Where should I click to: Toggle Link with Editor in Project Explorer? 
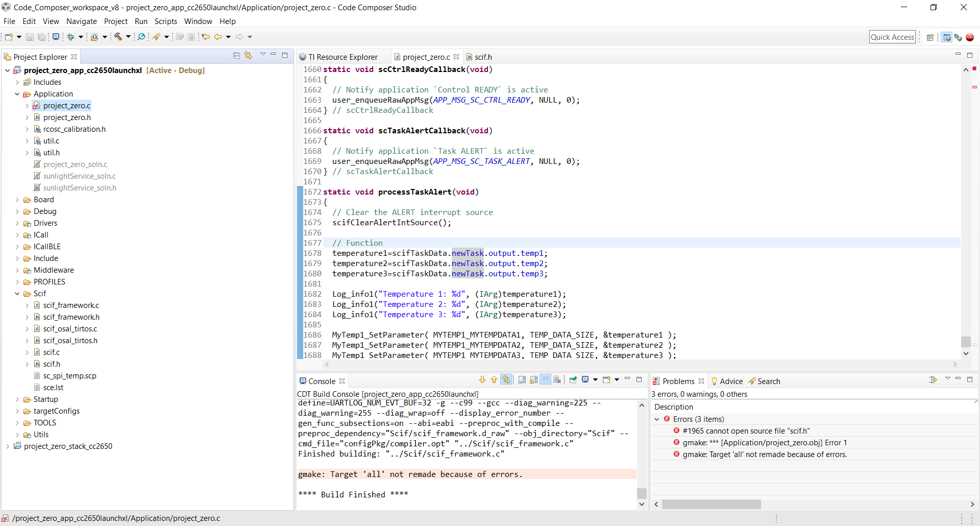[248, 55]
